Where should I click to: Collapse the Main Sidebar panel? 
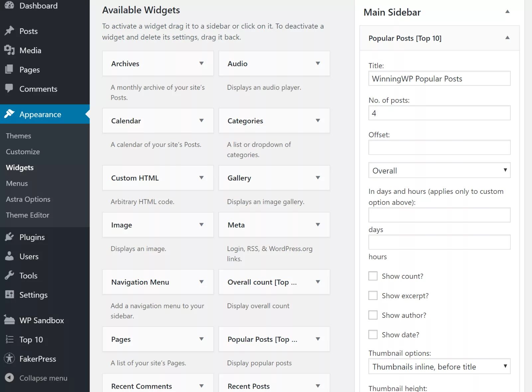pos(507,12)
